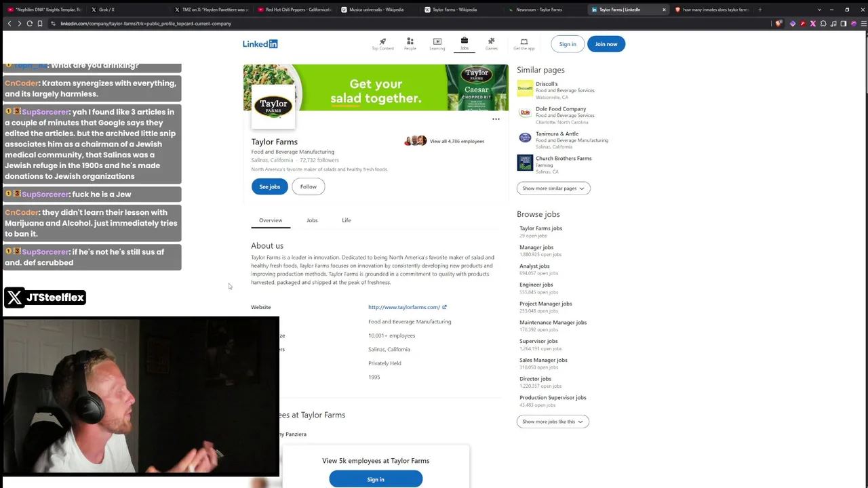Close the Taylor Farms LinkedIn tab
868x488 pixels.
pos(664,9)
